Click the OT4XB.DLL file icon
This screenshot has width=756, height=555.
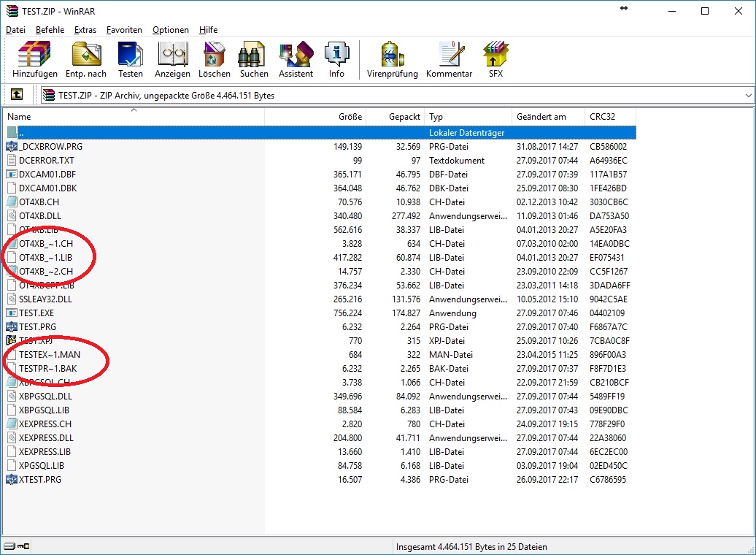click(x=12, y=215)
